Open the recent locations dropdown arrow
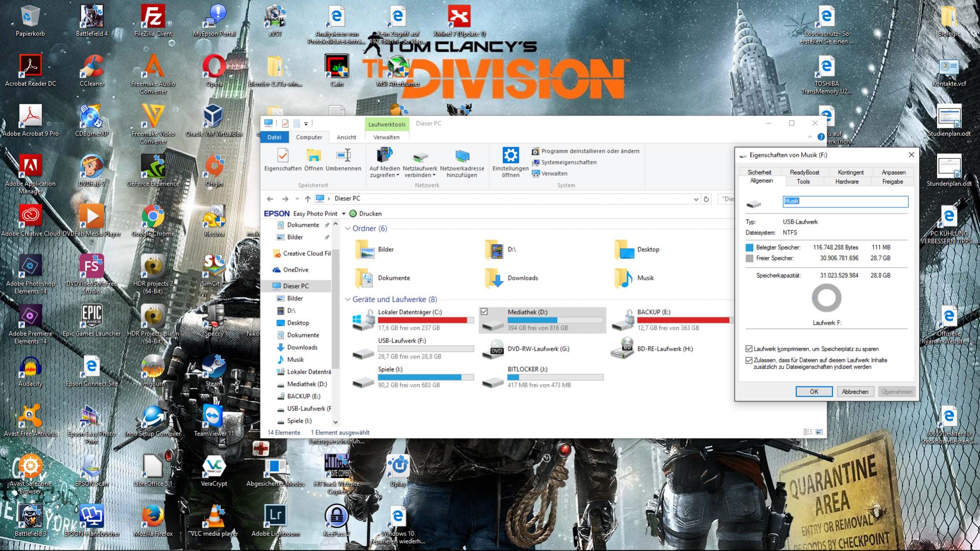This screenshot has height=551, width=980. click(297, 199)
